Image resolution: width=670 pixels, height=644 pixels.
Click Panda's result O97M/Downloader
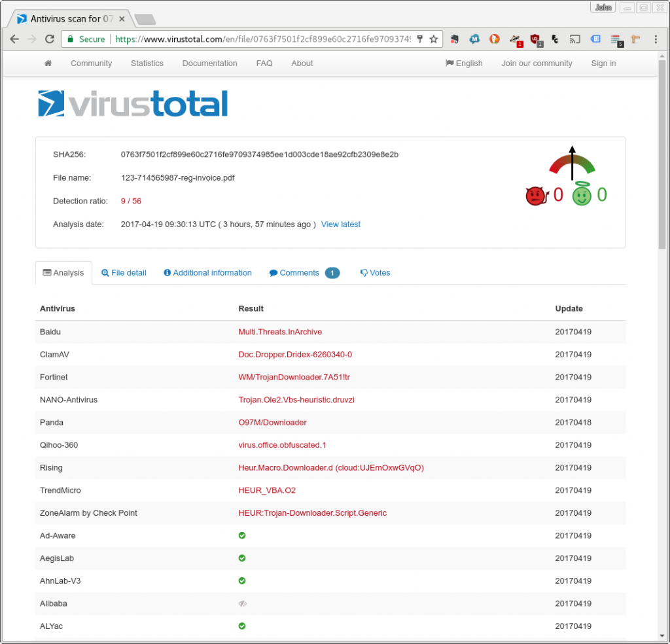point(272,422)
